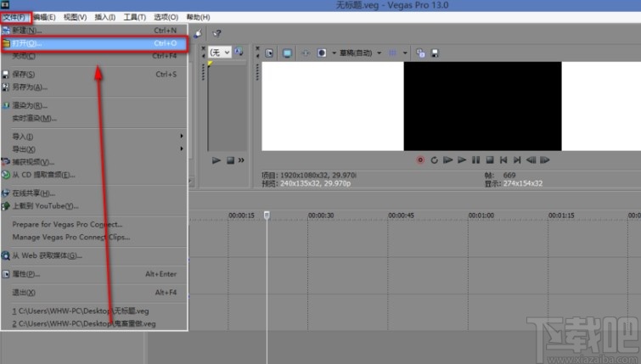This screenshot has height=364, width=641.
Task: Click the Project Video Properties icon
Action: click(x=269, y=53)
